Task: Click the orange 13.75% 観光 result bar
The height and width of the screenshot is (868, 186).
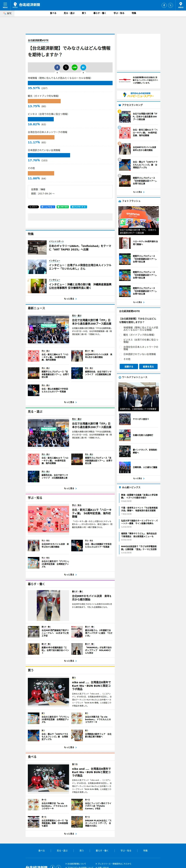Action: tap(44, 101)
